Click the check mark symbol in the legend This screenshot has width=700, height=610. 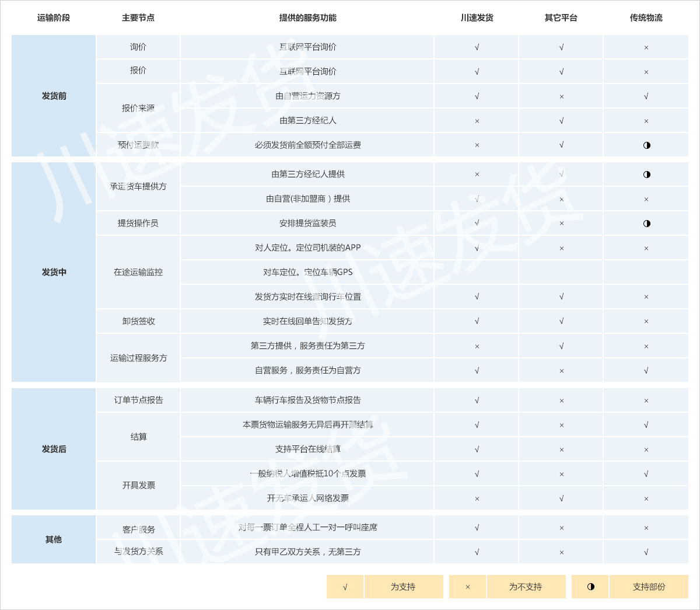[345, 587]
